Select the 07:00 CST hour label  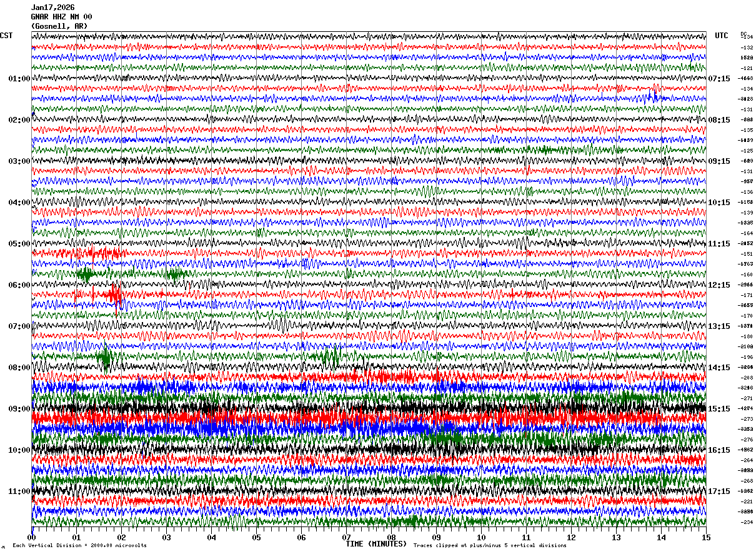click(x=19, y=326)
